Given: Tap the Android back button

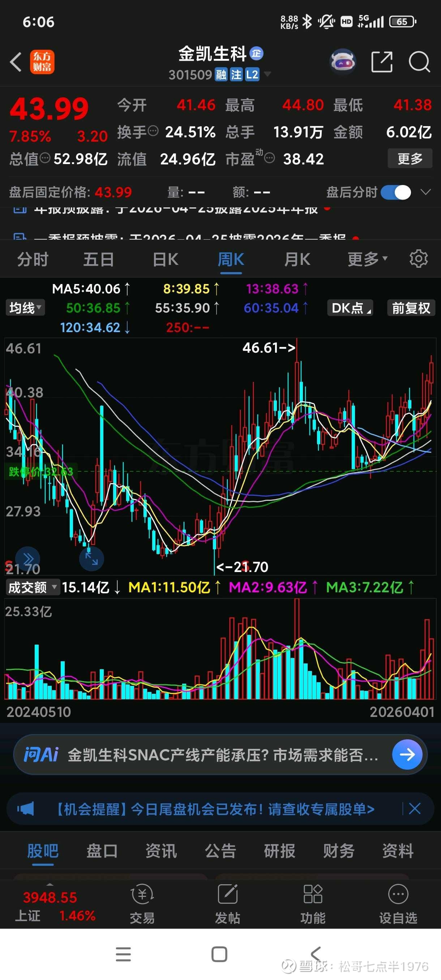Looking at the screenshot, I should (316, 954).
